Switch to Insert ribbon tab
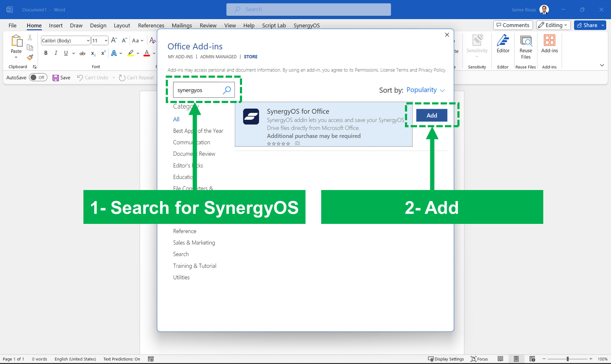Image resolution: width=611 pixels, height=364 pixels. [56, 25]
